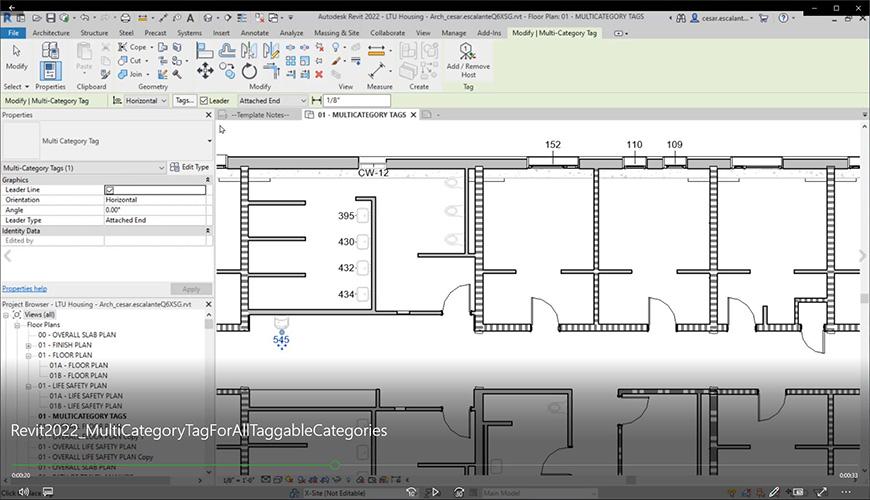
Task: Collapse 01 - LIFE SAFETY PLAN node
Action: point(28,386)
